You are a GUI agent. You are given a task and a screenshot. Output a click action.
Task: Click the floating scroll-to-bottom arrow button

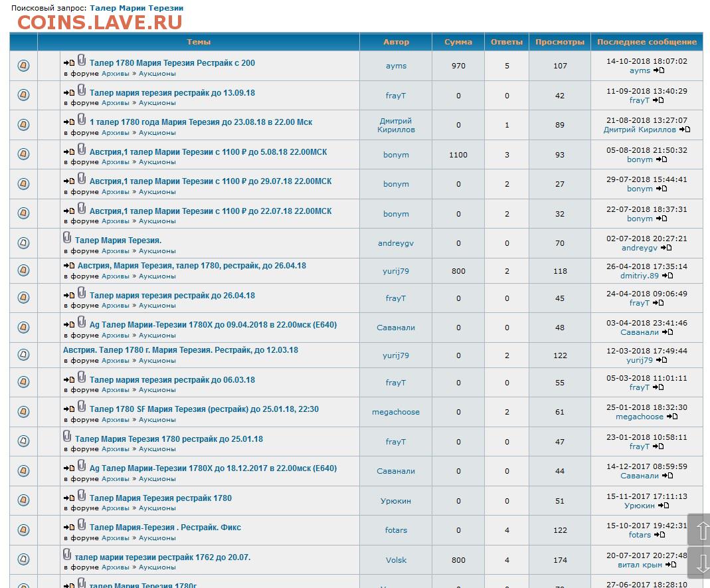click(x=699, y=561)
